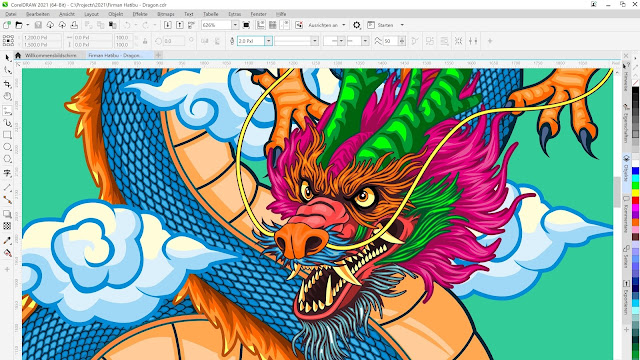Switch to the Willkommensbildschirm tab
Screen dimensions: 640x360
51,55
